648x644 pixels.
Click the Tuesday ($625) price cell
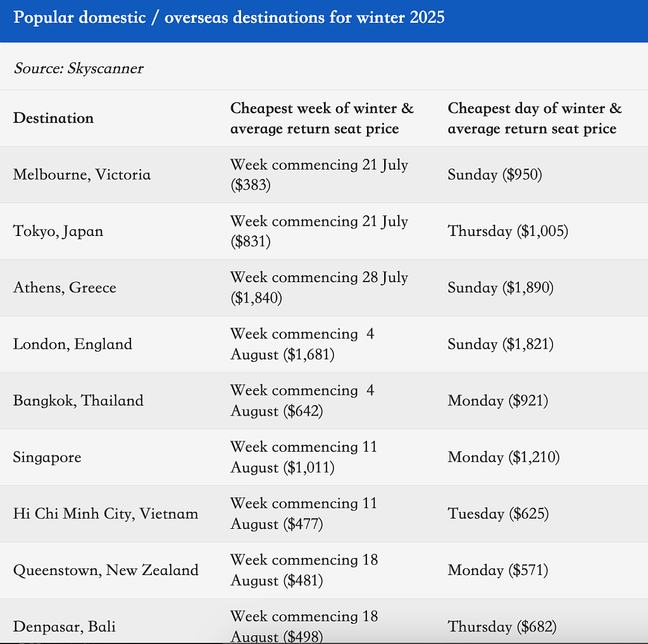pyautogui.click(x=498, y=514)
